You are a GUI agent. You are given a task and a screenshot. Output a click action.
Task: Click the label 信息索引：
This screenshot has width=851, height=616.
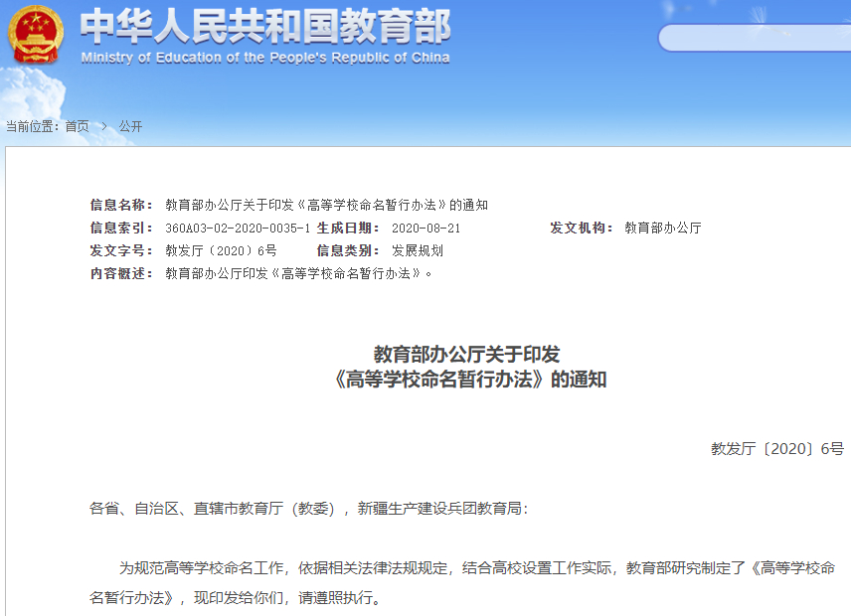[x=122, y=229]
